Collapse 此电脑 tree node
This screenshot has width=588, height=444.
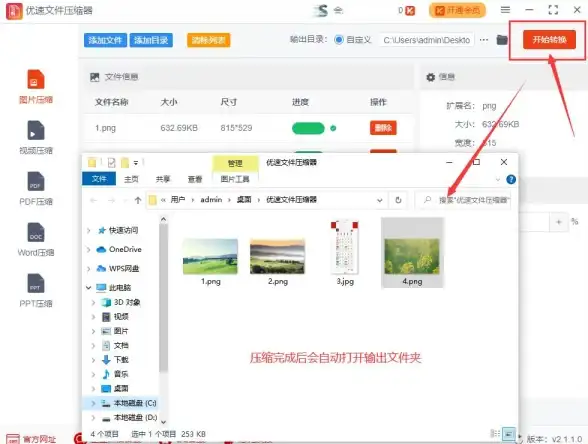tap(89, 288)
